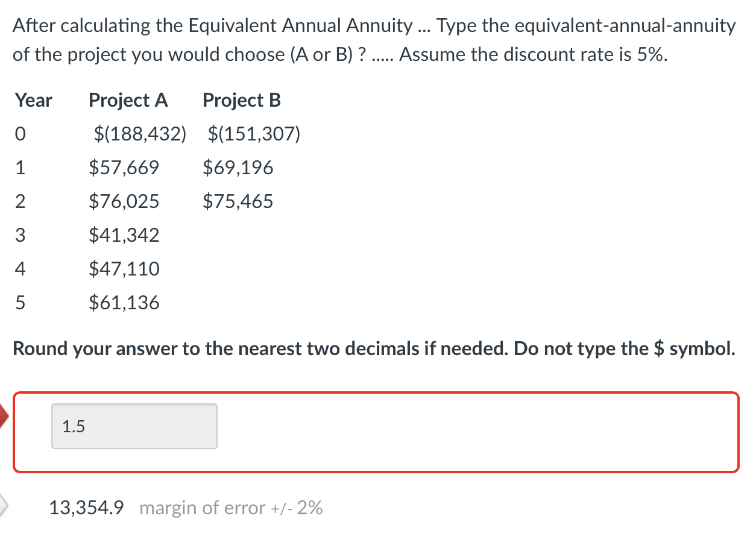Select the Year 2 value $76,025
Screen dimensions: 756x545
tap(124, 201)
